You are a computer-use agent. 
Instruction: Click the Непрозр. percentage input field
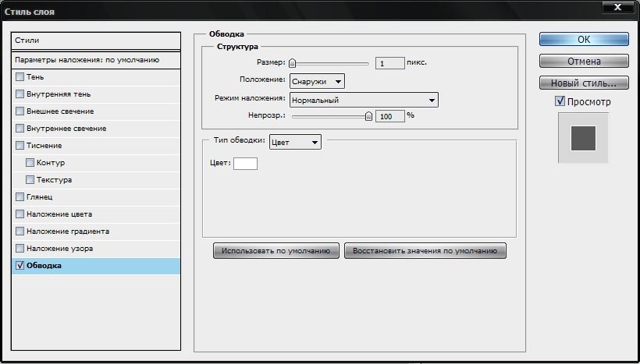tap(389, 116)
